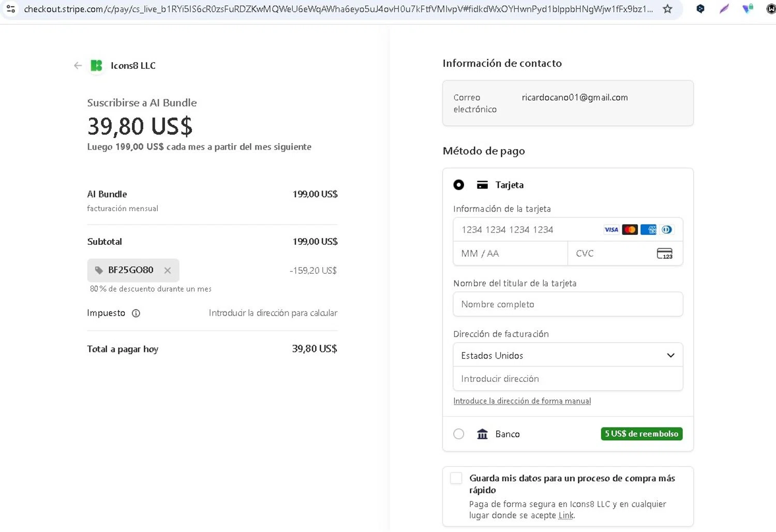Click the tax info icon beside Impuesto

[136, 313]
